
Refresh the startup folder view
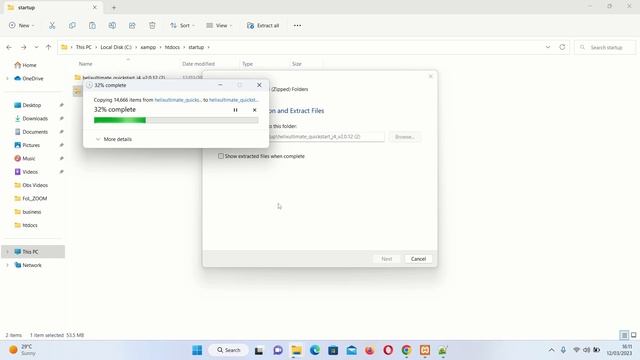click(562, 47)
